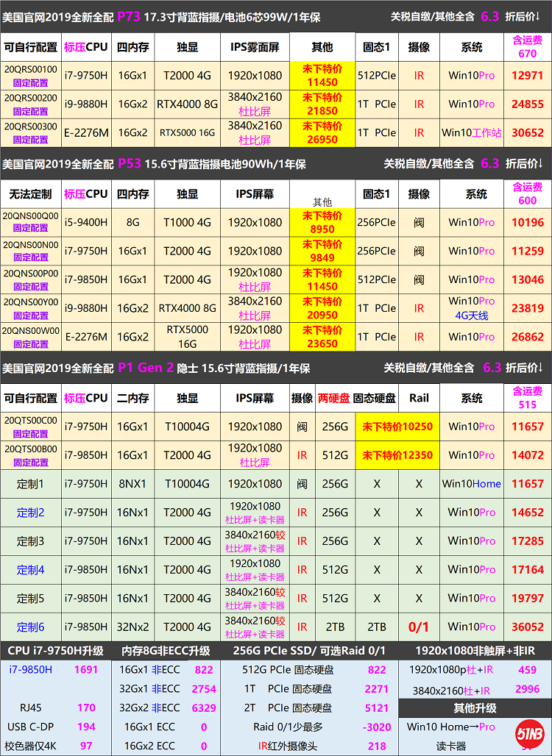Select the price 10196
This screenshot has width=552, height=756.
pyautogui.click(x=528, y=222)
